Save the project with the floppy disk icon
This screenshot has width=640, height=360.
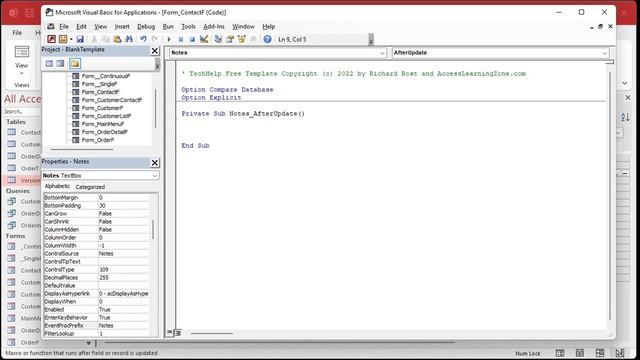[80, 39]
